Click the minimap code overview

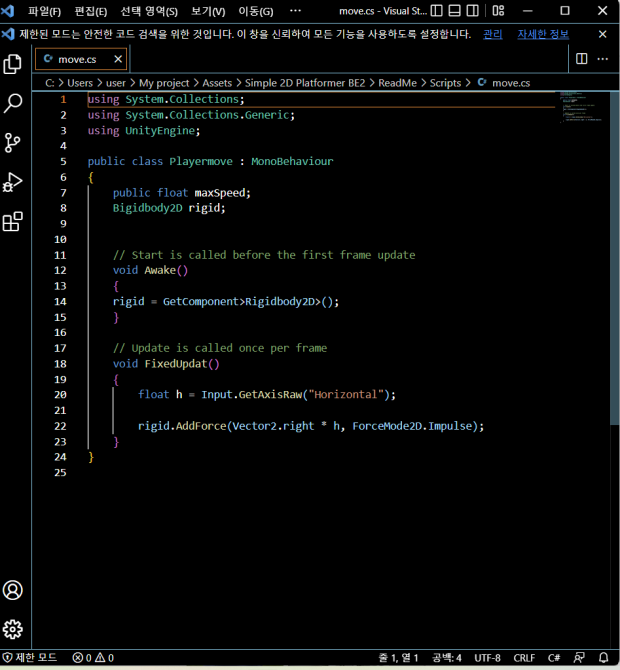[x=582, y=107]
